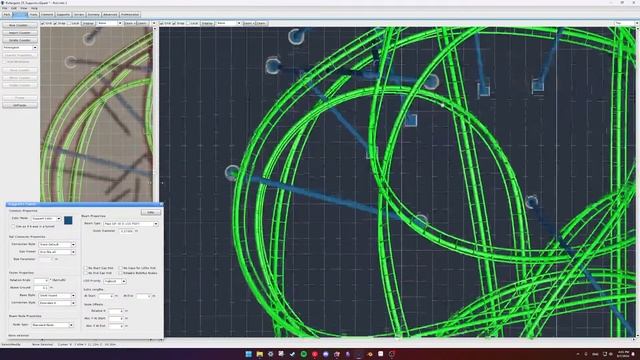Switch to the Supports tab
Screen dimensions: 640x360
click(x=63, y=15)
